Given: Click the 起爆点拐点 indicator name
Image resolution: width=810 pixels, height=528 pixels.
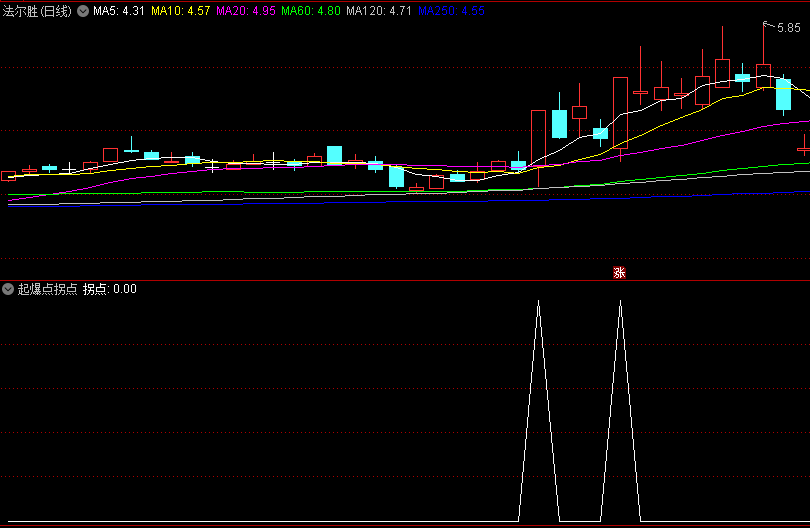Looking at the screenshot, I should [x=48, y=289].
